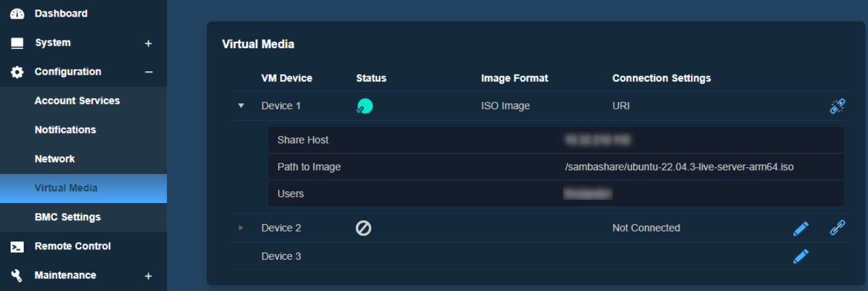
Task: Disconnect Device 1 using unlink icon
Action: click(837, 106)
